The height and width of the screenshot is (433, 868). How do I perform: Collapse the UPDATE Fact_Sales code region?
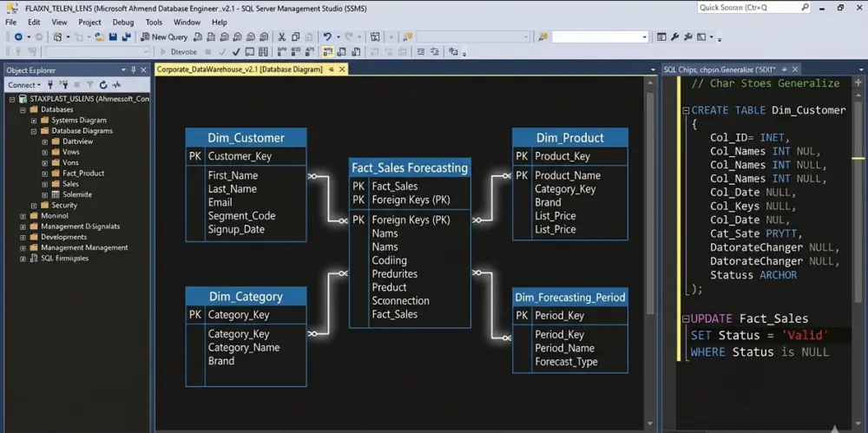pos(687,319)
